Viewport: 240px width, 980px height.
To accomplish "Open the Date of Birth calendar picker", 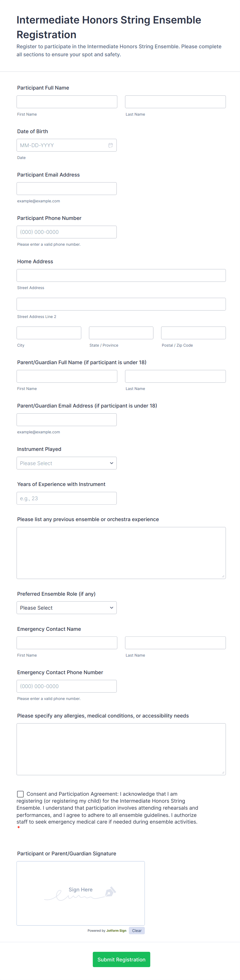I will coord(111,145).
